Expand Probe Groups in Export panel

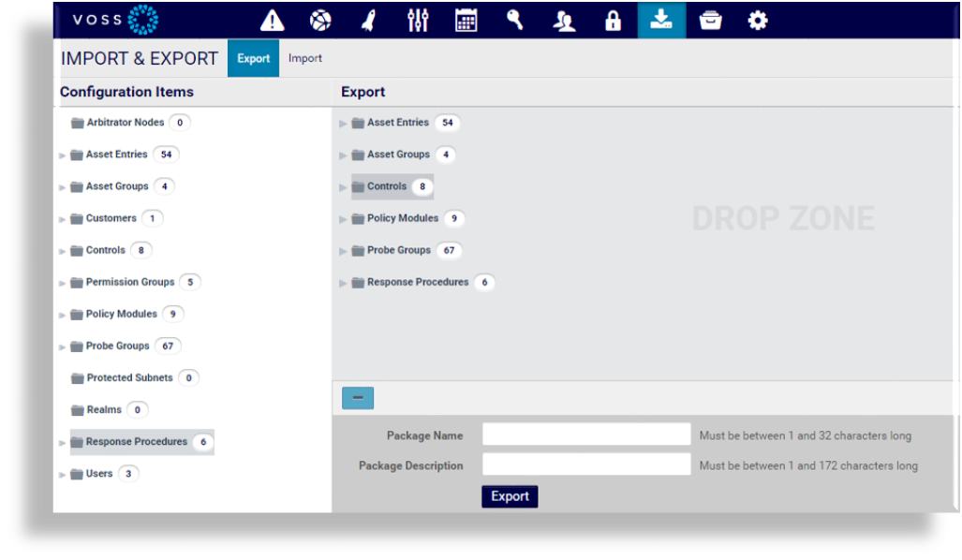tap(344, 251)
